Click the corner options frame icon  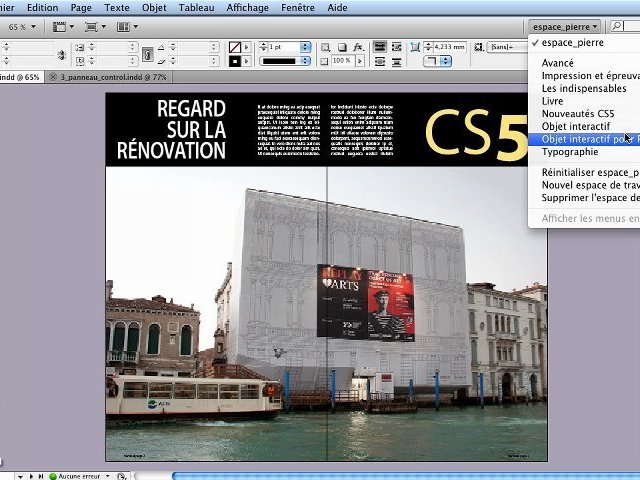click(415, 47)
